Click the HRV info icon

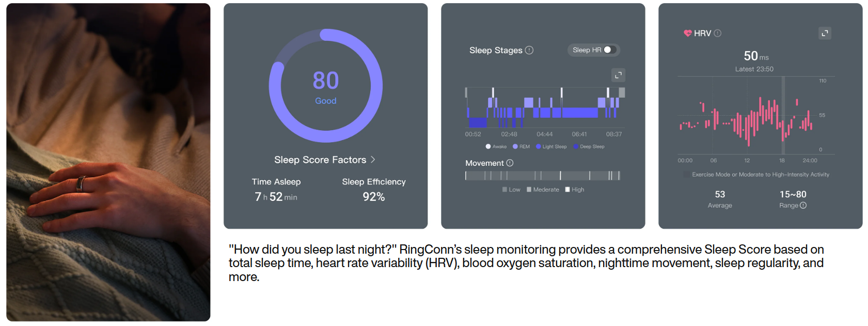[x=717, y=33]
